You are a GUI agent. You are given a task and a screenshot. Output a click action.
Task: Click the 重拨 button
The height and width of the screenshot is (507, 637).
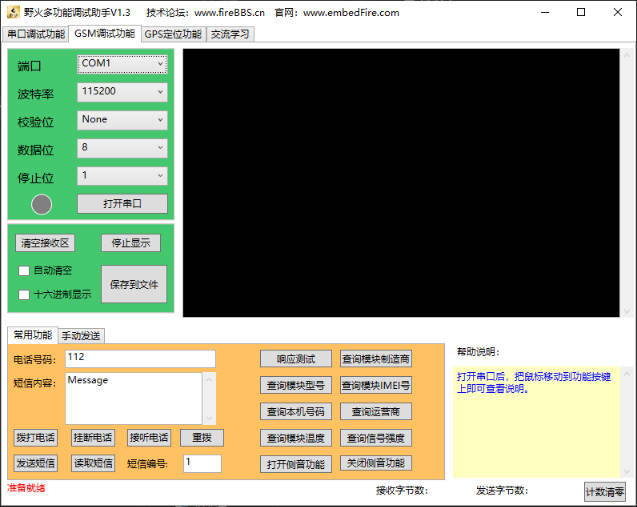pos(202,438)
